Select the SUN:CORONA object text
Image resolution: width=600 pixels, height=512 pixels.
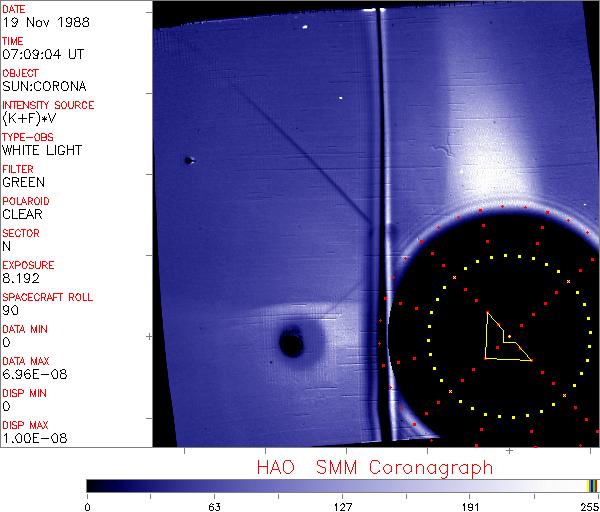click(x=44, y=86)
